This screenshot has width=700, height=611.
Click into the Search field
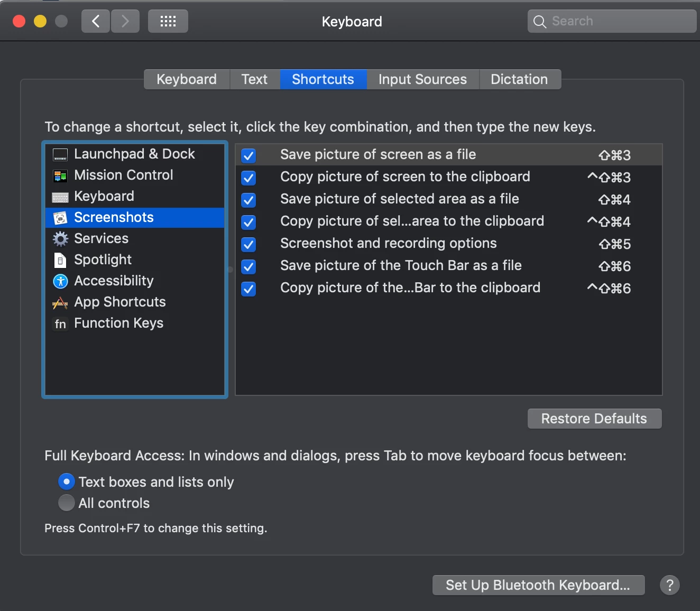click(612, 21)
